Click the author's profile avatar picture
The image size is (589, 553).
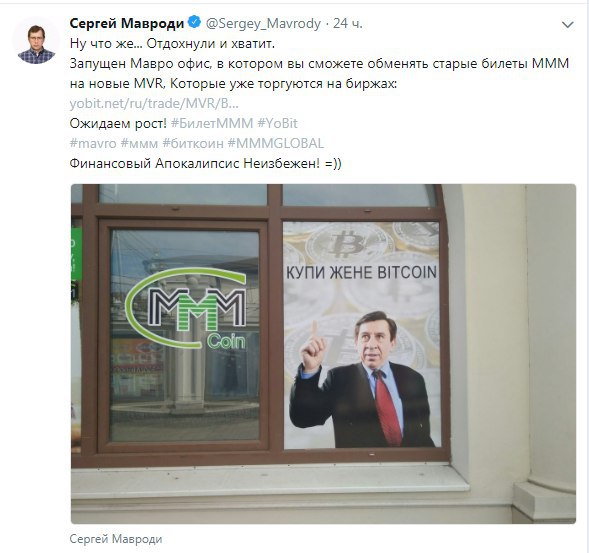pyautogui.click(x=36, y=40)
